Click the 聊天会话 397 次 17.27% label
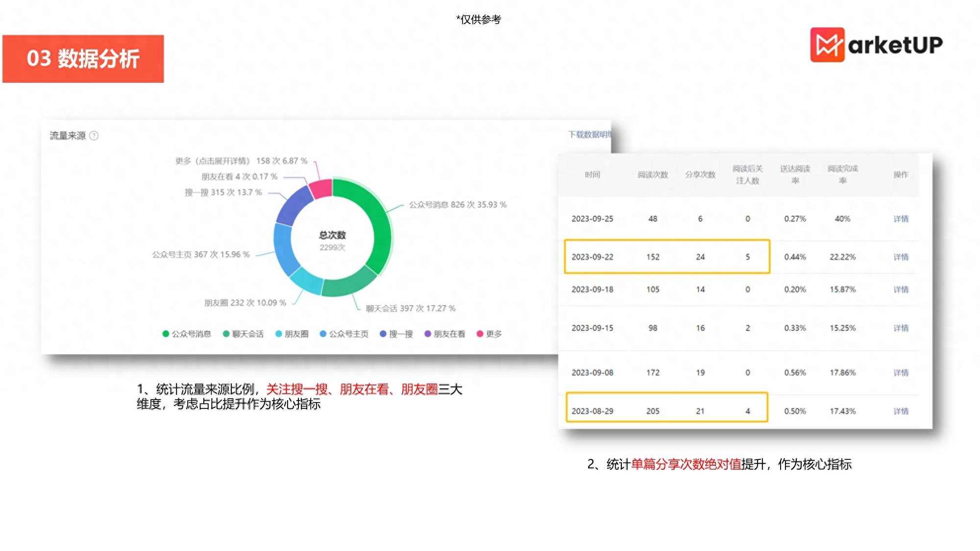Screen dimensions: 980x551 411,309
